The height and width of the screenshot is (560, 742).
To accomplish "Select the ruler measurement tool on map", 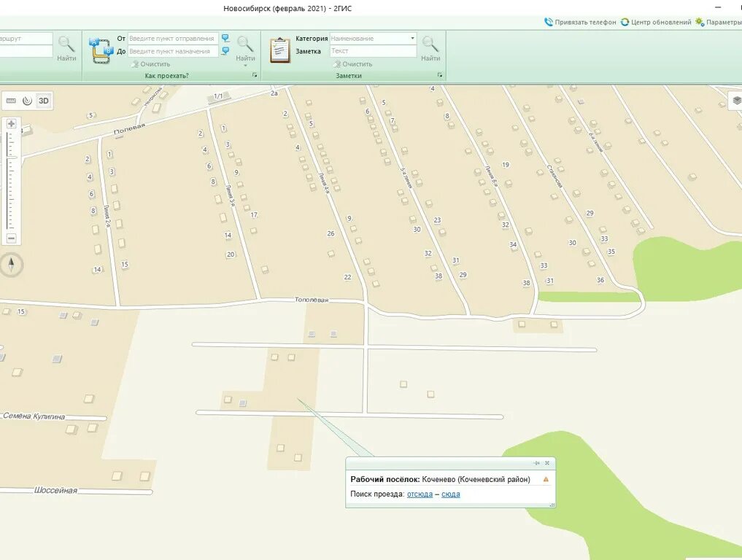I will (x=11, y=101).
